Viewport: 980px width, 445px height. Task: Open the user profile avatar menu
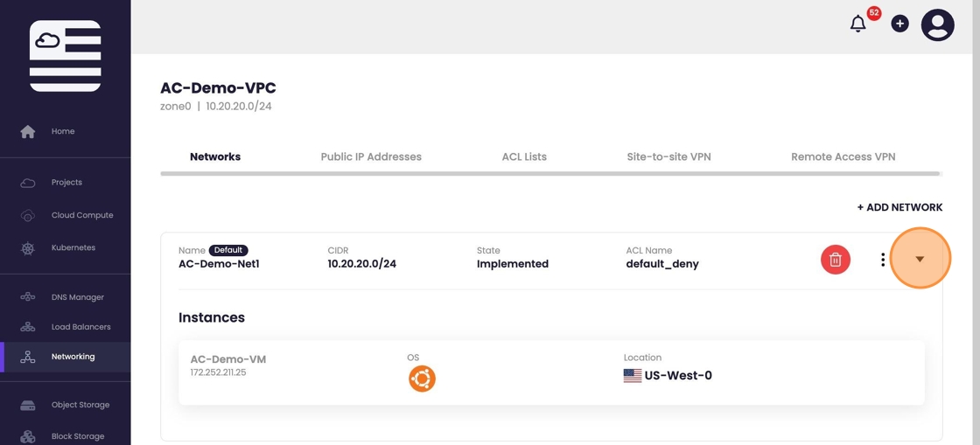pyautogui.click(x=938, y=25)
